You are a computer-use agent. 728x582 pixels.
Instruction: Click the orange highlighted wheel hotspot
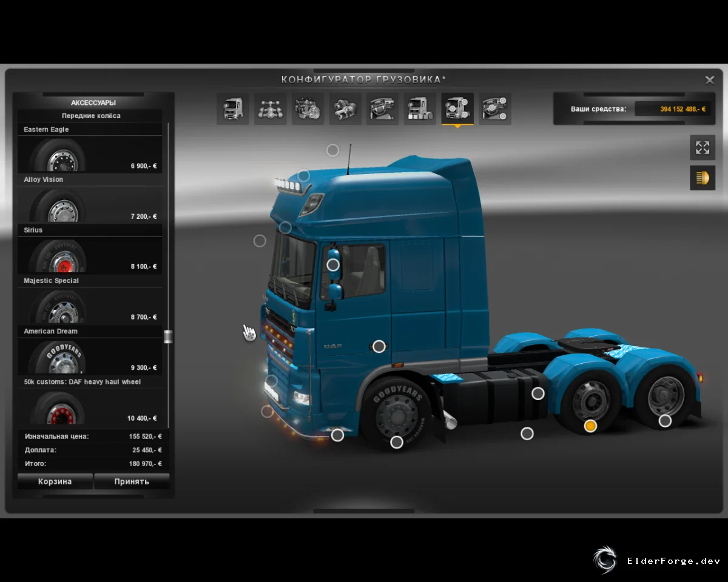tap(590, 426)
